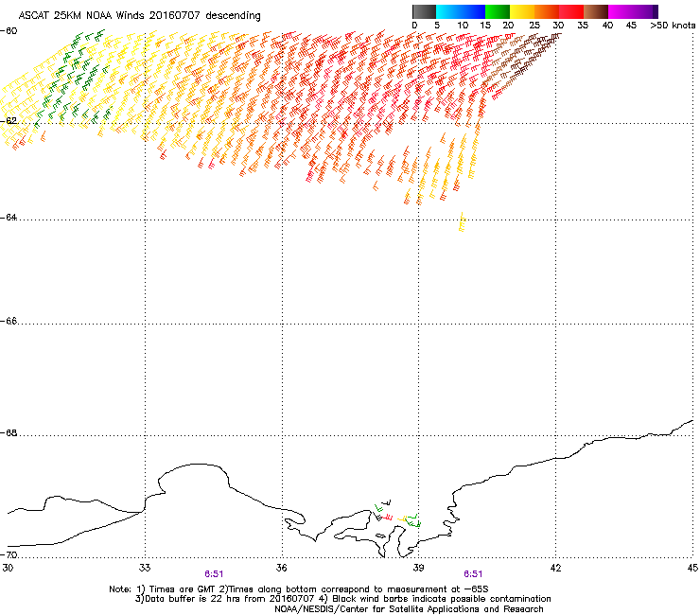The image size is (700, 615).
Task: Click the '>50 knots' legend label
Action: 673,26
